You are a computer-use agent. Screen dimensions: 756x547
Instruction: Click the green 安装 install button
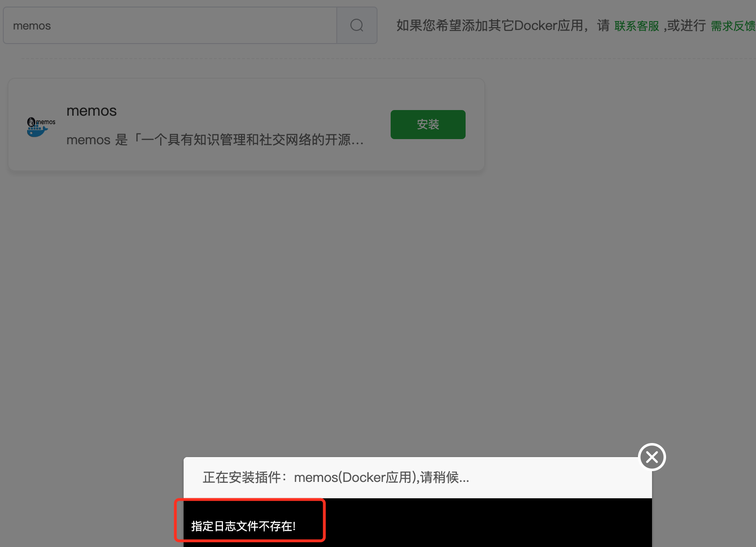click(428, 125)
